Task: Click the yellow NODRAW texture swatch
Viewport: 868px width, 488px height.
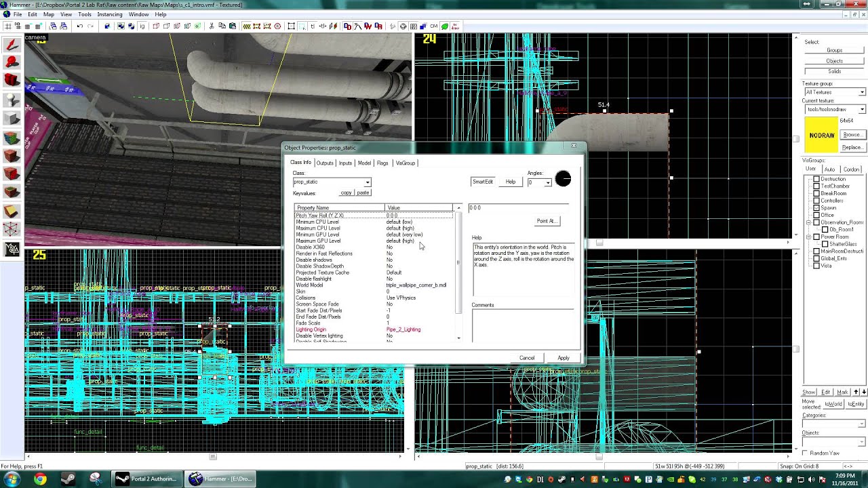Action: point(821,136)
